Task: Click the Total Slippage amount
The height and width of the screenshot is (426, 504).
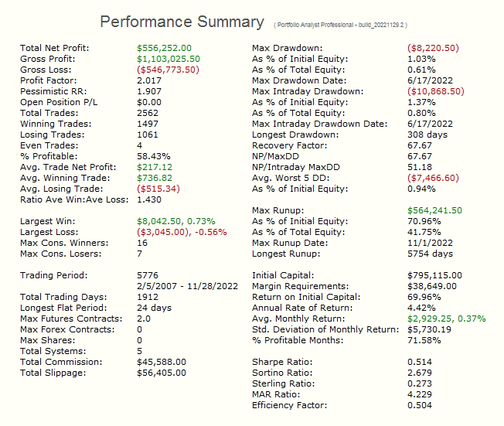Action: [x=162, y=373]
